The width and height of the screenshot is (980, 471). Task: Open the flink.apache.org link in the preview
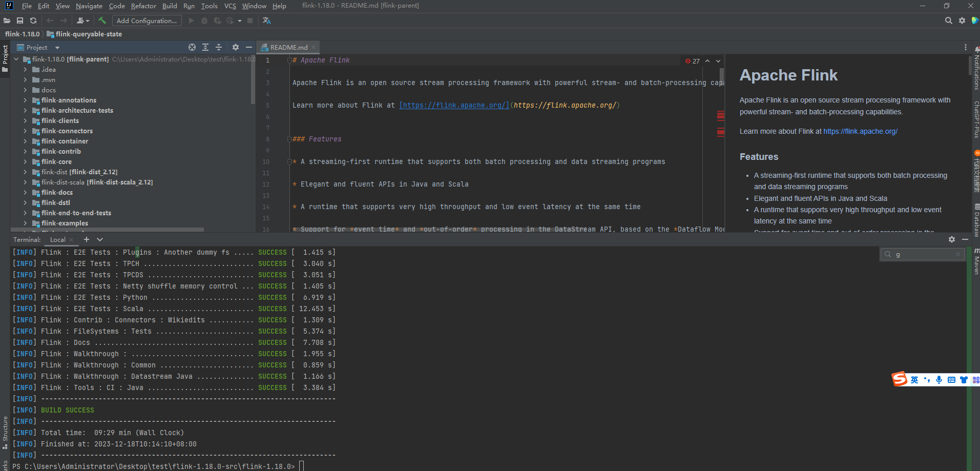click(x=860, y=131)
